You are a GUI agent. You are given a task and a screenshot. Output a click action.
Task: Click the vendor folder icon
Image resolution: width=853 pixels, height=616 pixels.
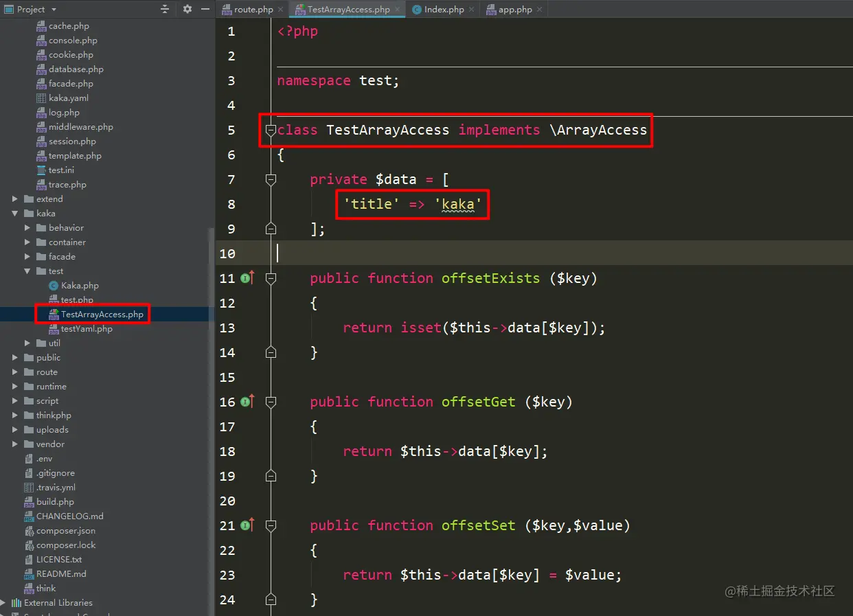pos(29,444)
